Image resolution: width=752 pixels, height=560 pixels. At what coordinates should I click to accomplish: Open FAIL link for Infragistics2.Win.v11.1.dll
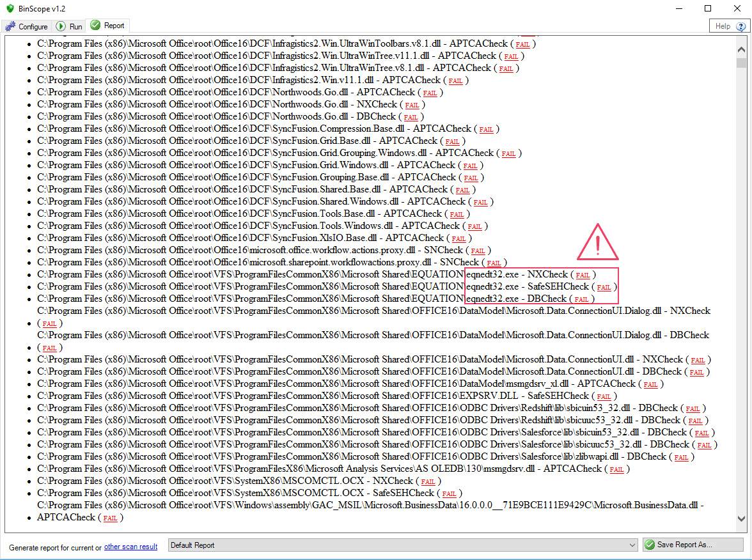coord(455,81)
